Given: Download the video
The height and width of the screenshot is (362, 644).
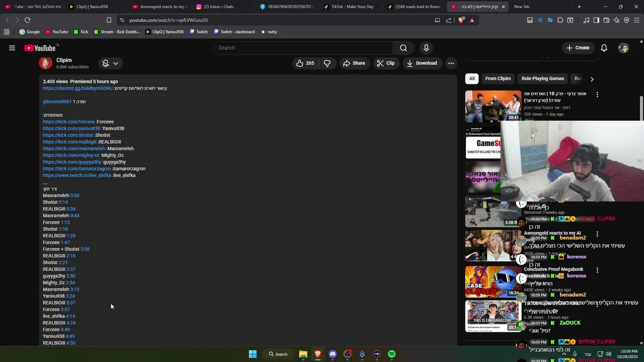Looking at the screenshot, I should (x=422, y=63).
